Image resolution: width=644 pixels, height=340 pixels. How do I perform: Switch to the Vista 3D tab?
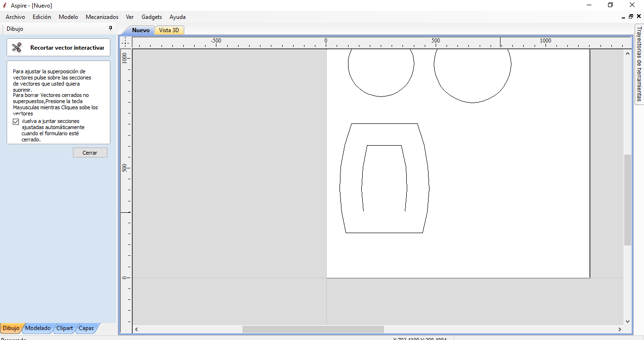(x=169, y=30)
